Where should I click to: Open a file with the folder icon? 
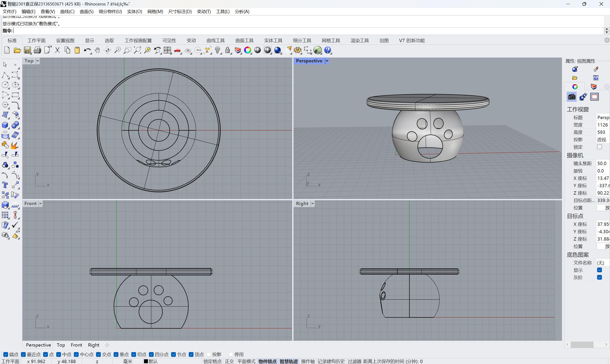tap(17, 50)
